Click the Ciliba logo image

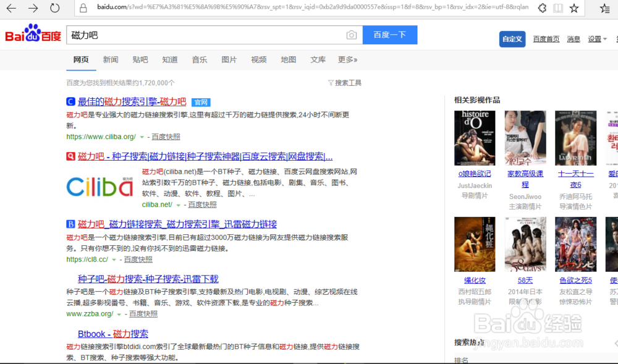click(99, 187)
